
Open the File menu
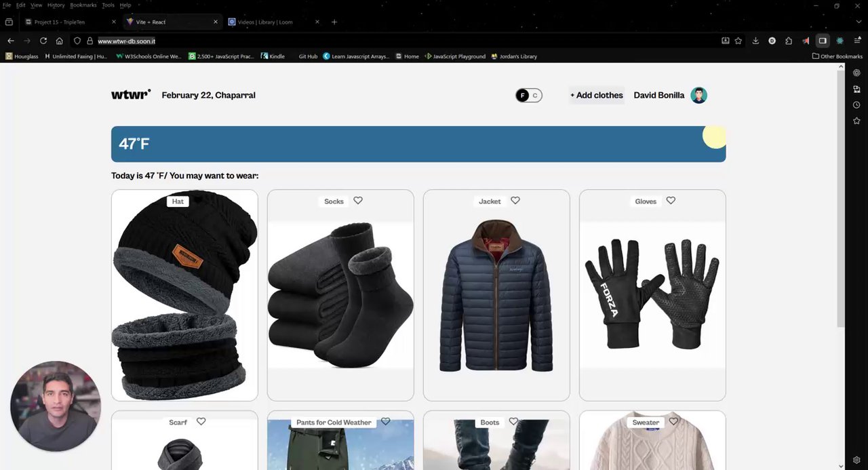click(x=7, y=5)
